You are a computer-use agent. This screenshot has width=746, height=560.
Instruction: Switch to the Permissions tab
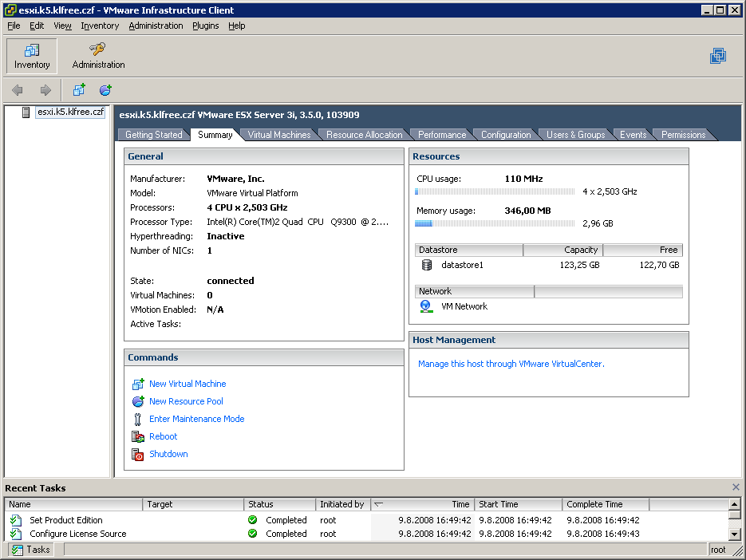pyautogui.click(x=683, y=135)
